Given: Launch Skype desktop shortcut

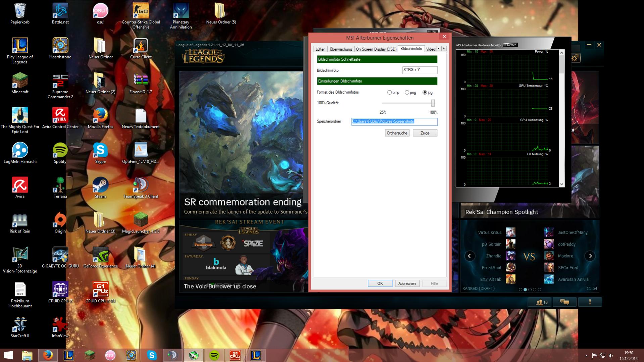Looking at the screenshot, I should coord(100,153).
